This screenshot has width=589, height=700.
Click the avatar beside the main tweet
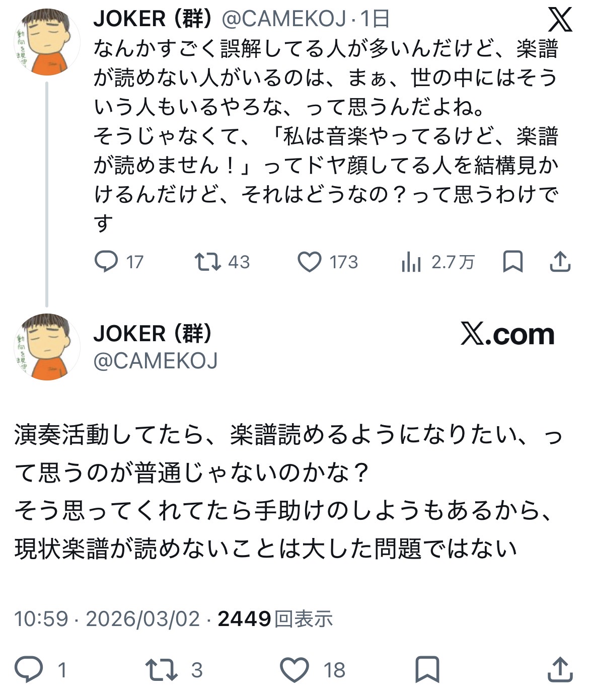coord(47,347)
